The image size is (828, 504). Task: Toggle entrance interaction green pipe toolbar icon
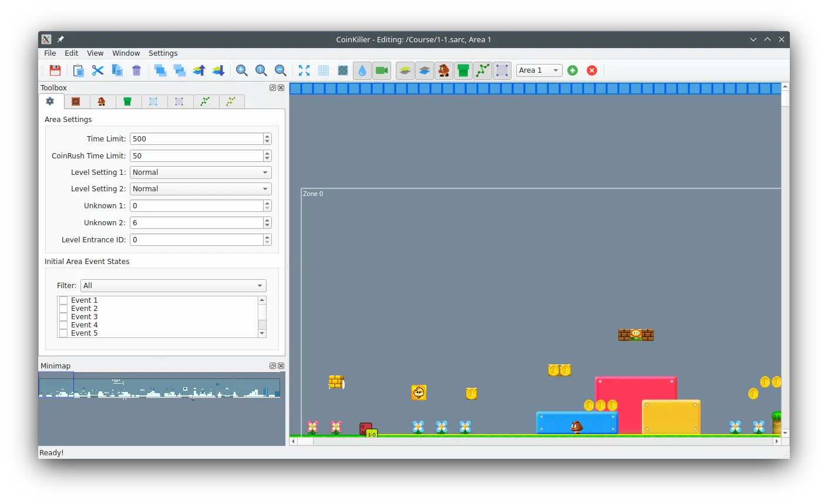tap(463, 70)
